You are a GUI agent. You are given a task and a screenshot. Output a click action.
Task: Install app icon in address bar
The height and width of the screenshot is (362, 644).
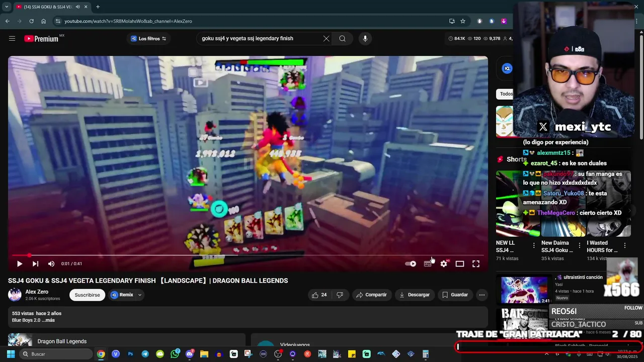(452, 21)
